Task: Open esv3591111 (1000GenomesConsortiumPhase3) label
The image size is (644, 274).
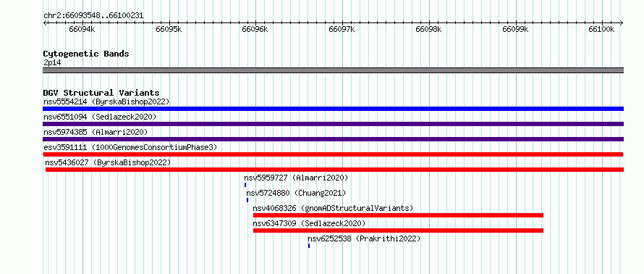Action: pos(130,147)
